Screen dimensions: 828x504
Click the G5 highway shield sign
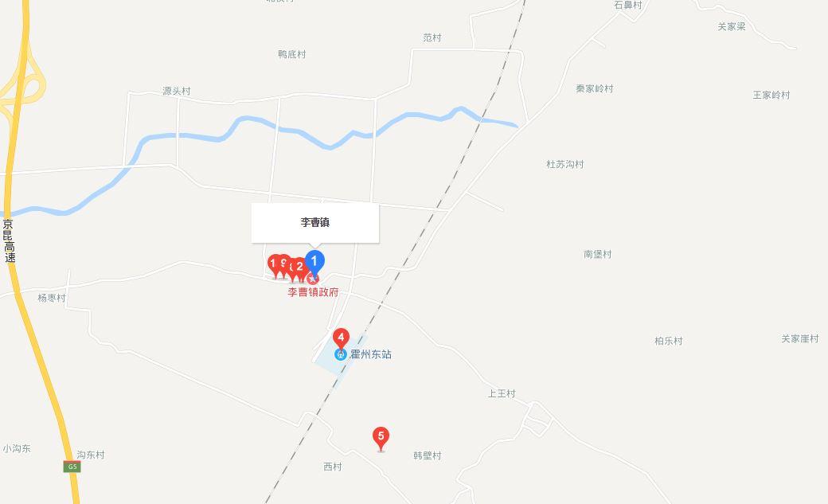(x=72, y=467)
